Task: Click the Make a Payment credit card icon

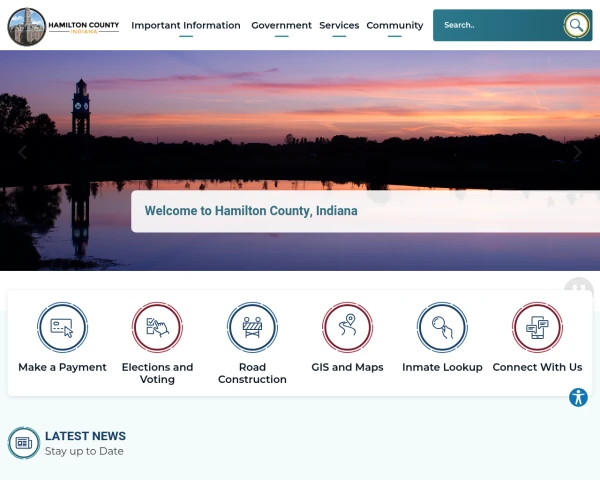Action: 62,327
